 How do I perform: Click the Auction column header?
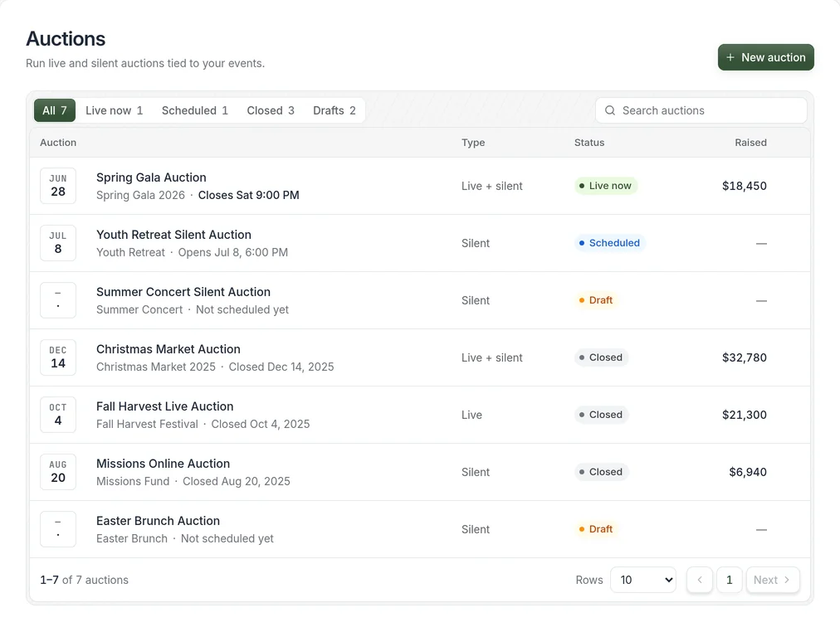coord(58,143)
